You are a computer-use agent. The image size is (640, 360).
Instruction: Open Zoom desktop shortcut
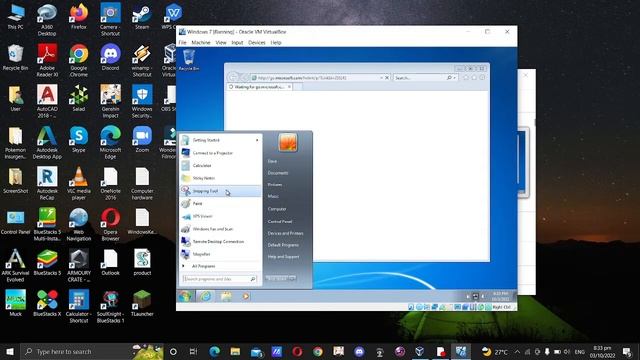(142, 139)
